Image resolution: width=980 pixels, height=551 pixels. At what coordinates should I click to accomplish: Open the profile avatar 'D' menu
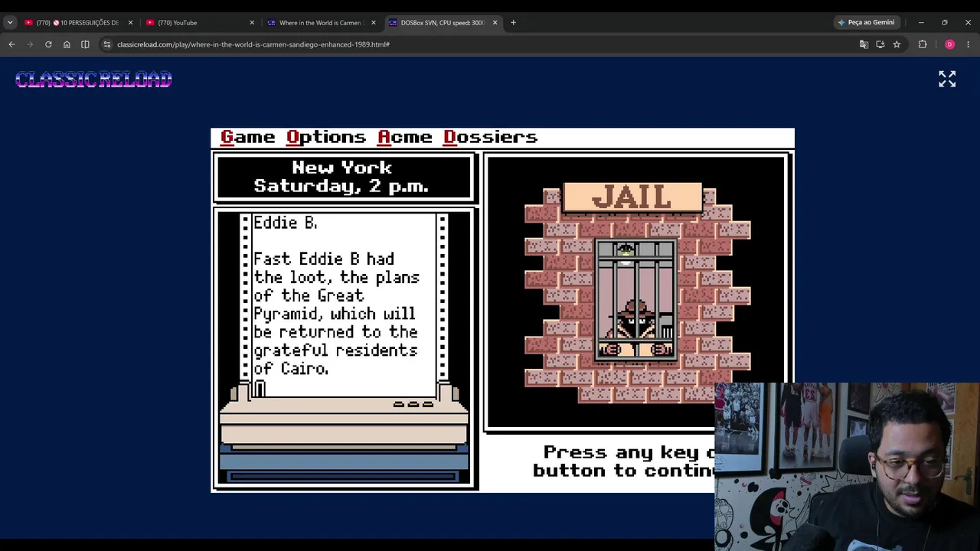pos(949,44)
